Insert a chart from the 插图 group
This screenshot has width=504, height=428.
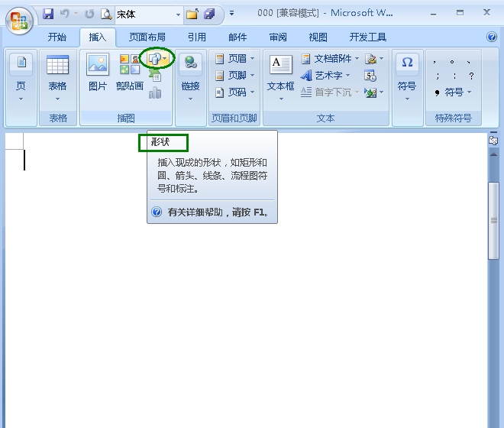tap(155, 92)
